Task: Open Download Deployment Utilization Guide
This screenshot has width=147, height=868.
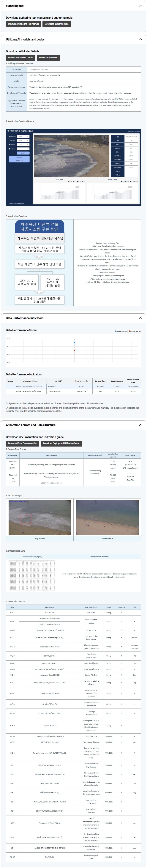Action: [61, 443]
